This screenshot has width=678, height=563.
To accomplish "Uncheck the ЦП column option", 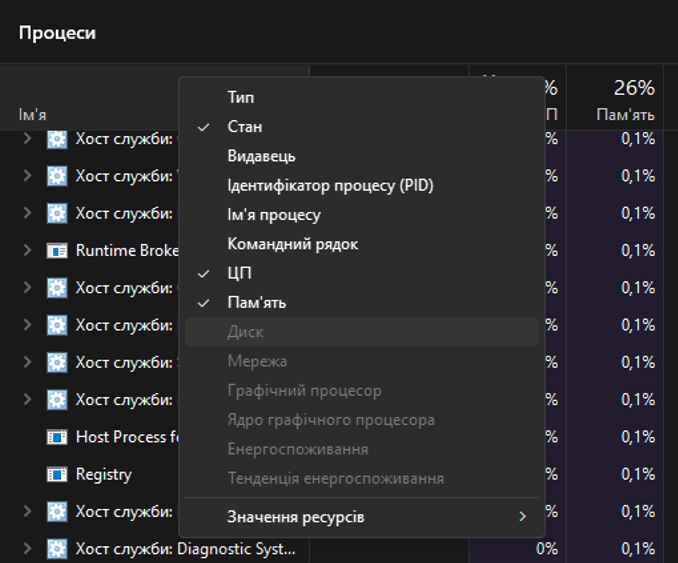I will click(239, 273).
